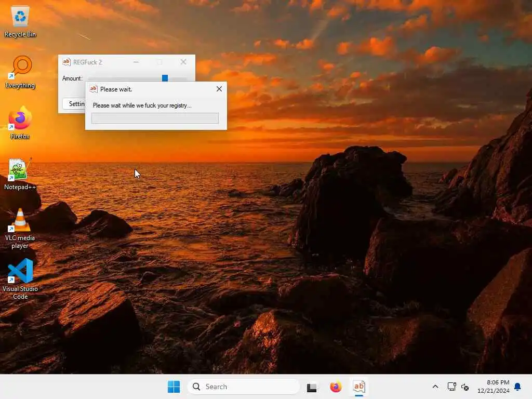Click the 'Amount:' label
The width and height of the screenshot is (532, 399).
click(x=72, y=78)
